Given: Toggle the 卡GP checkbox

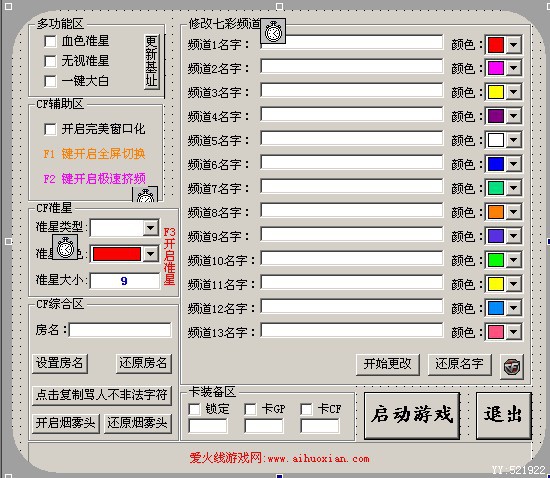Looking at the screenshot, I should [250, 409].
